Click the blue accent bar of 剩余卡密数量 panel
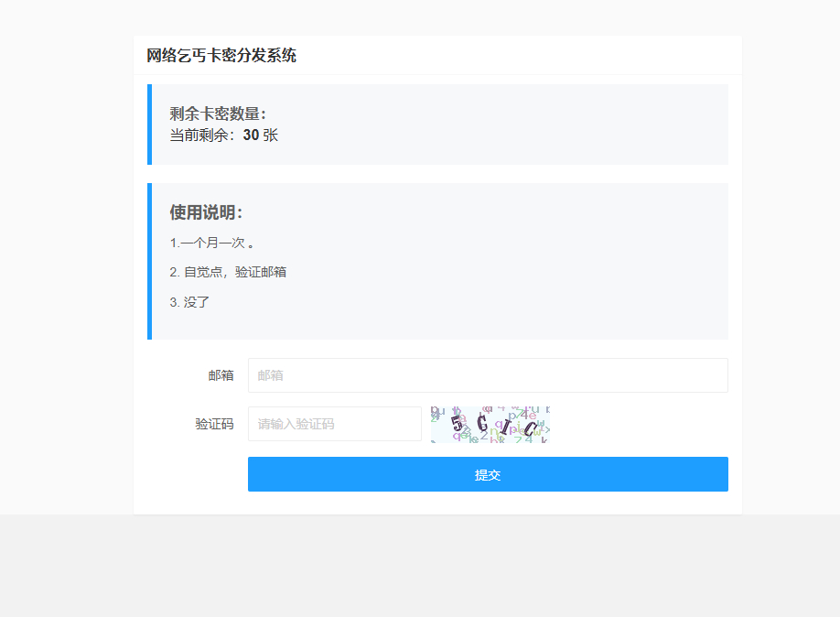 (x=149, y=124)
